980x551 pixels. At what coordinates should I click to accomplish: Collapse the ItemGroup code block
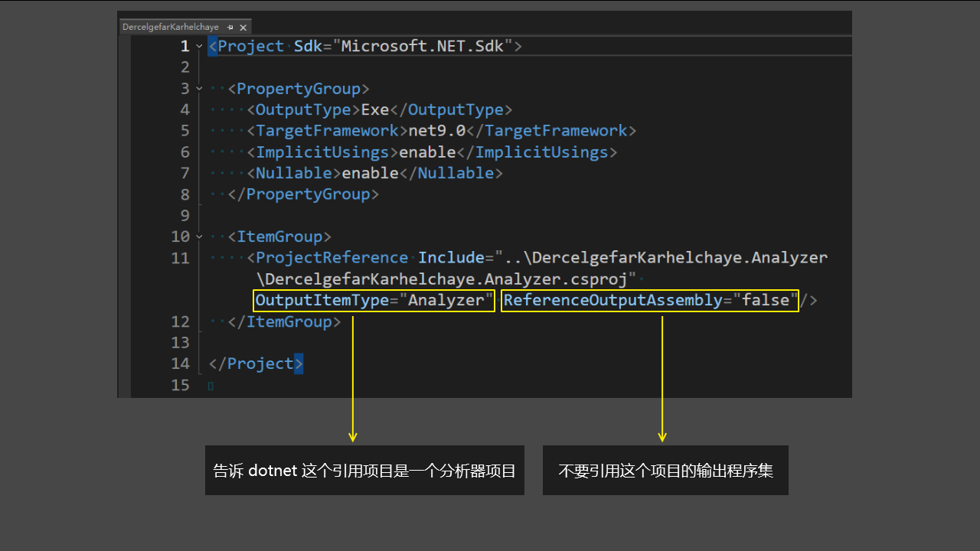click(x=198, y=236)
